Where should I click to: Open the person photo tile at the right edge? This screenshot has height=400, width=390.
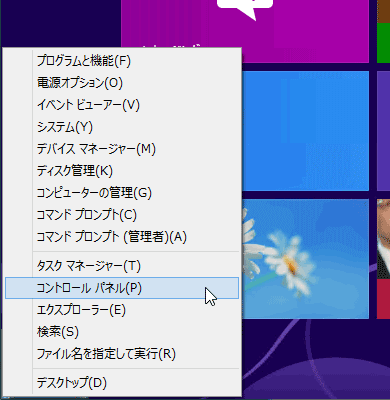(x=383, y=239)
